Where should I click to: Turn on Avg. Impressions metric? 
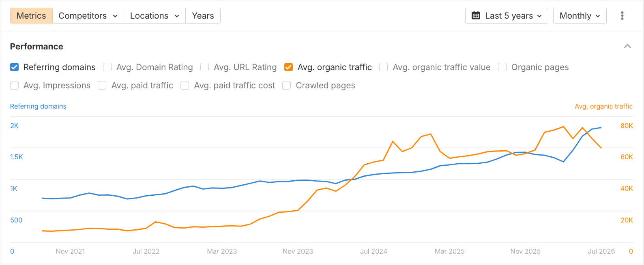[x=15, y=85]
